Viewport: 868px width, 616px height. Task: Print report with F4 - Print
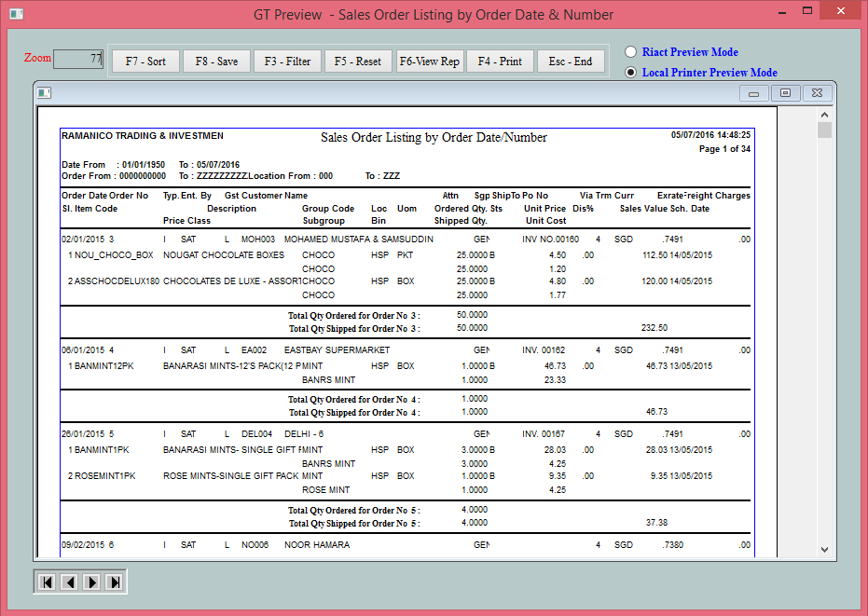pos(500,62)
